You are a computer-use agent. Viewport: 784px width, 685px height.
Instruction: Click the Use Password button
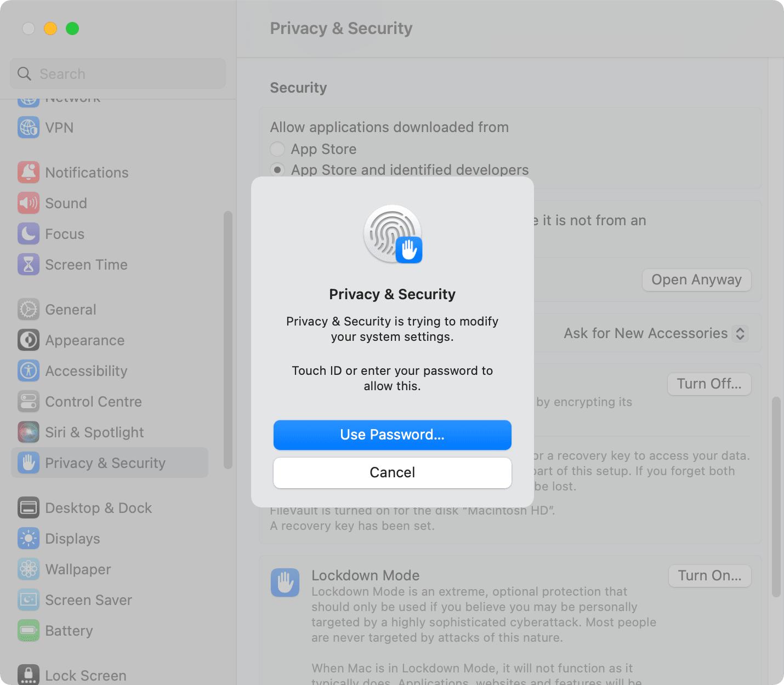point(392,435)
